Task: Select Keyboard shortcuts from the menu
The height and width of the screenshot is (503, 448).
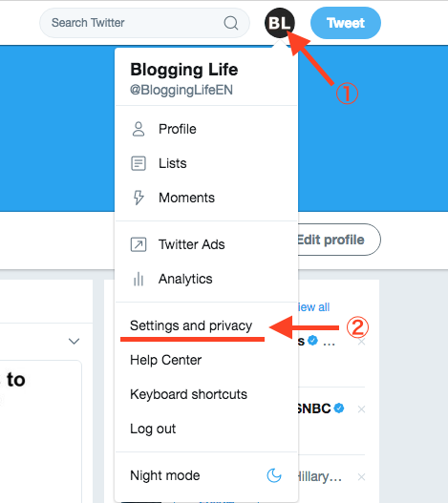Action: pyautogui.click(x=188, y=394)
